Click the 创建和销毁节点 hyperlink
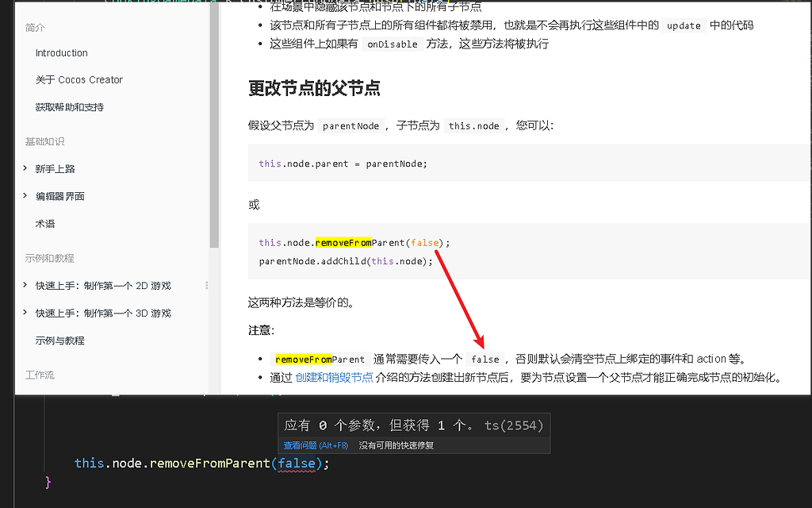Screen dimensions: 812x508 click(334, 377)
